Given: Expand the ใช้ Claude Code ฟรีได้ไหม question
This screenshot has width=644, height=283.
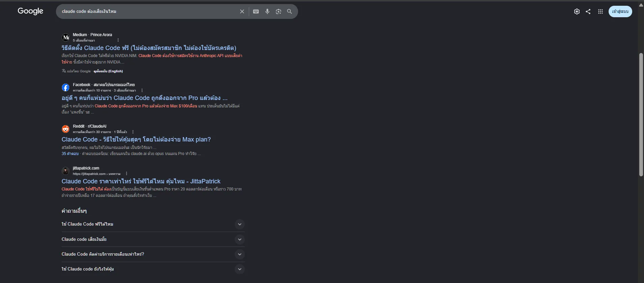Looking at the screenshot, I should point(153,224).
